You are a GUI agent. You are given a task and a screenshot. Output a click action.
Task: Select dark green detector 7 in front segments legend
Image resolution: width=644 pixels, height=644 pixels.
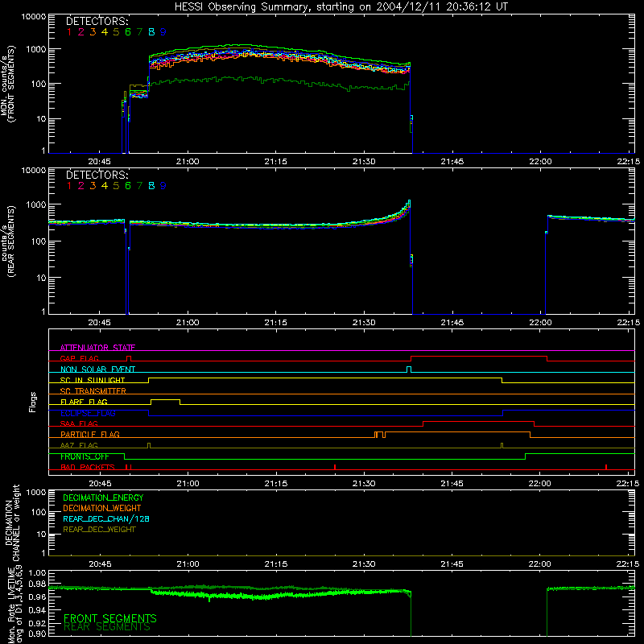[139, 31]
